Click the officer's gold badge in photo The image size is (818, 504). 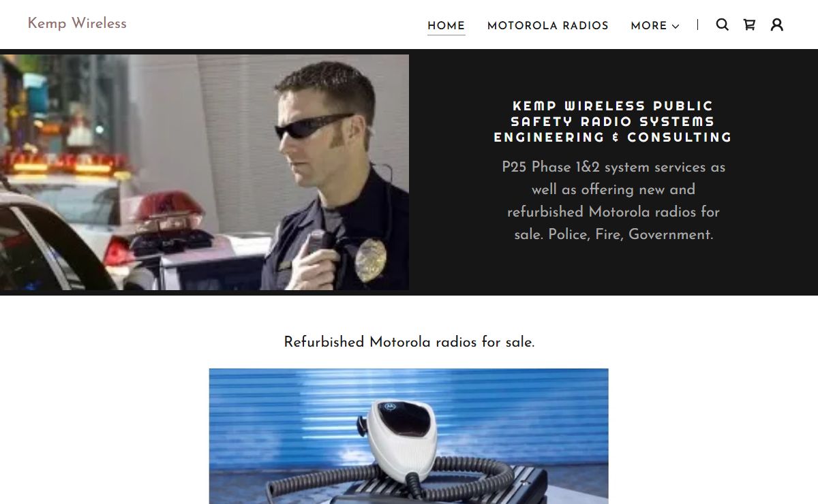370,259
